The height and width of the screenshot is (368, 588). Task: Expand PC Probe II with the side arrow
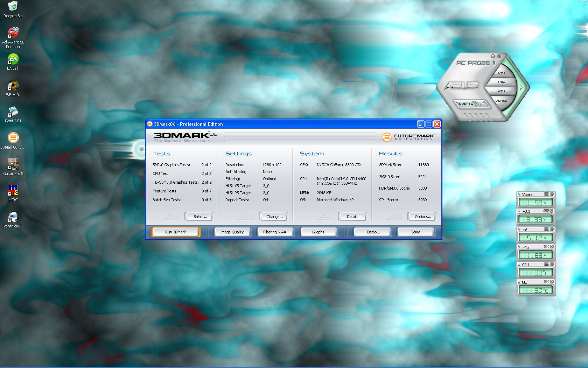coord(521,88)
